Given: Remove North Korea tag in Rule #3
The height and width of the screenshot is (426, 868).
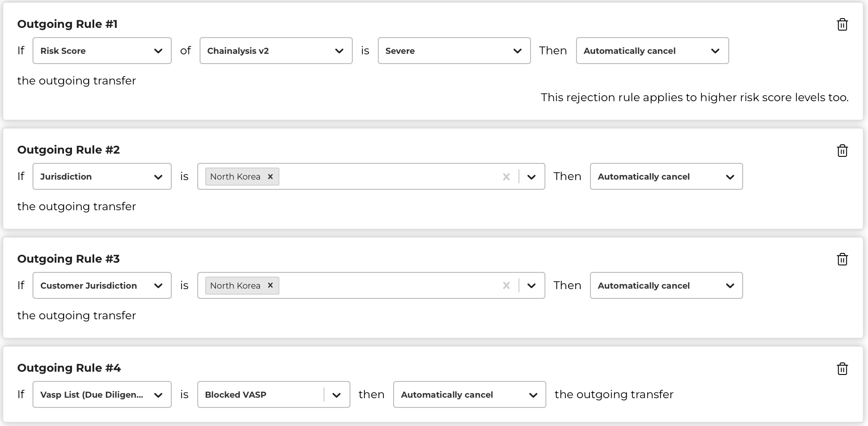Looking at the screenshot, I should click(x=270, y=285).
